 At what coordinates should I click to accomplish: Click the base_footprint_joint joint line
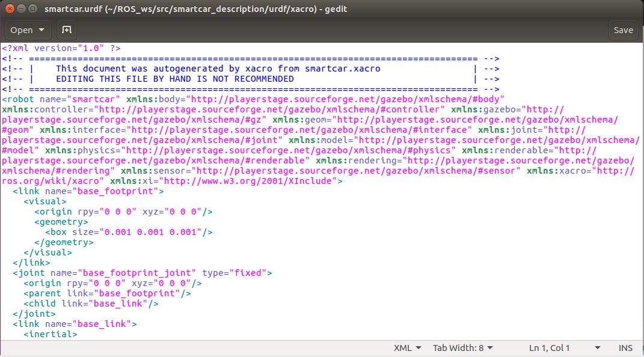coord(143,273)
